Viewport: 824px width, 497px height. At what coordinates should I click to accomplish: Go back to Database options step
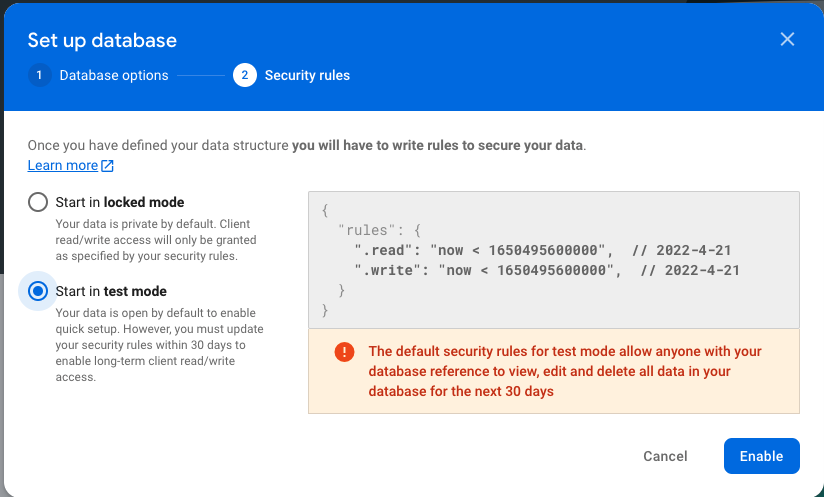click(x=113, y=75)
